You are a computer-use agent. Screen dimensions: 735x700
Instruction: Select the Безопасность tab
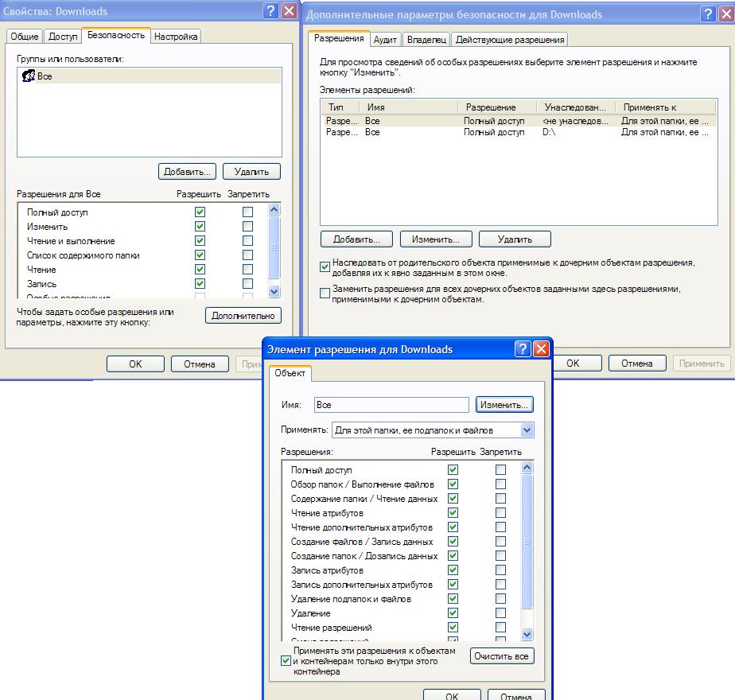pos(116,35)
